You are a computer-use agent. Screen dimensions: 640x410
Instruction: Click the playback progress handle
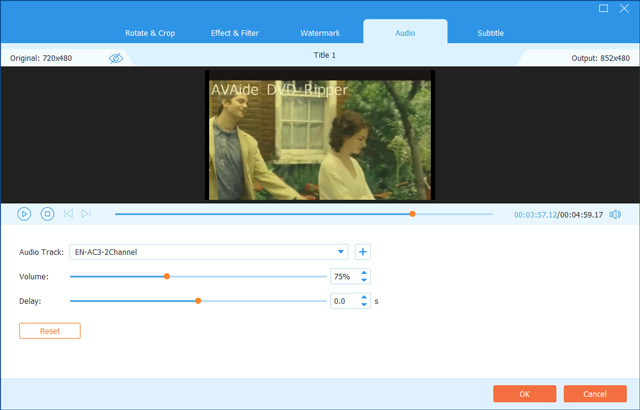tap(412, 214)
